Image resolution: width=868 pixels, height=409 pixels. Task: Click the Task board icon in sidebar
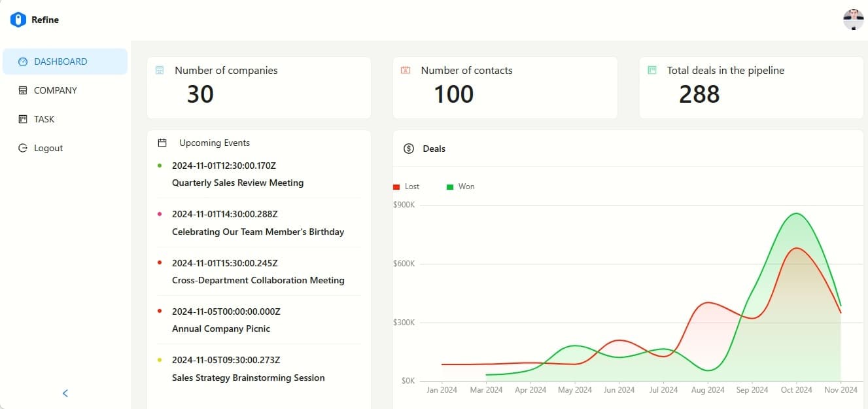coord(23,119)
